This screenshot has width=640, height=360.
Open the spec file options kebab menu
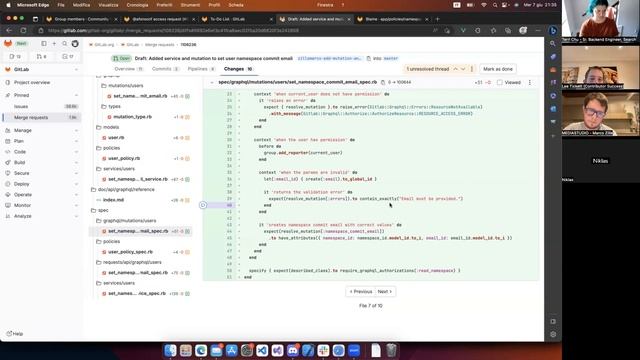(530, 82)
